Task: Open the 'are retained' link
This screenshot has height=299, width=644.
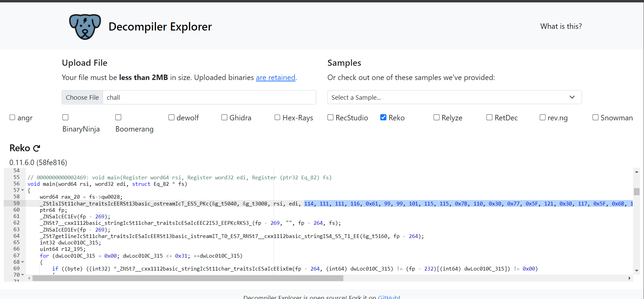Action: (275, 78)
